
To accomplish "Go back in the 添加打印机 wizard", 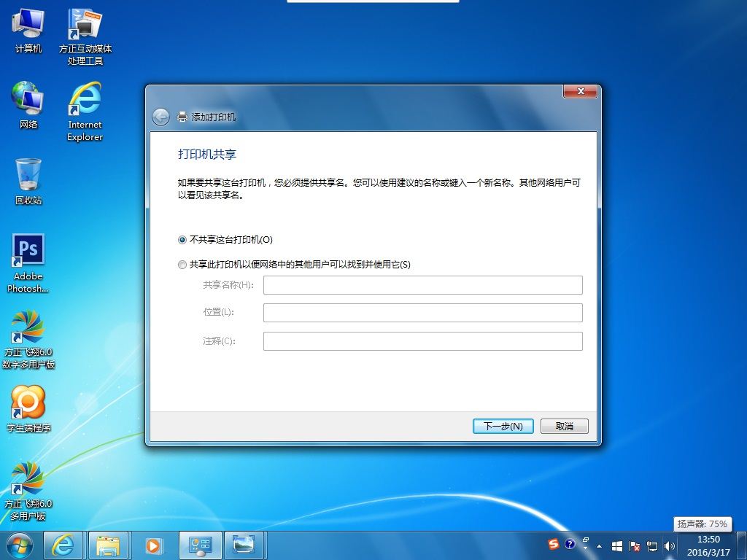I will click(x=161, y=117).
